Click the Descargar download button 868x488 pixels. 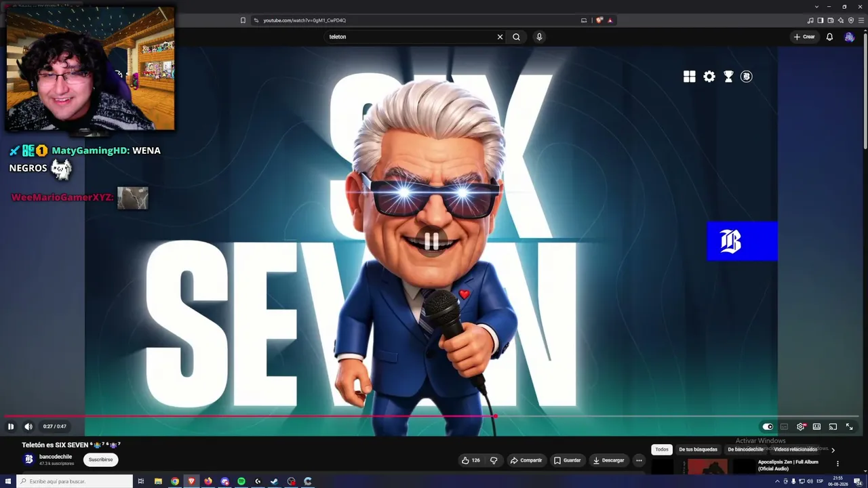tap(608, 460)
